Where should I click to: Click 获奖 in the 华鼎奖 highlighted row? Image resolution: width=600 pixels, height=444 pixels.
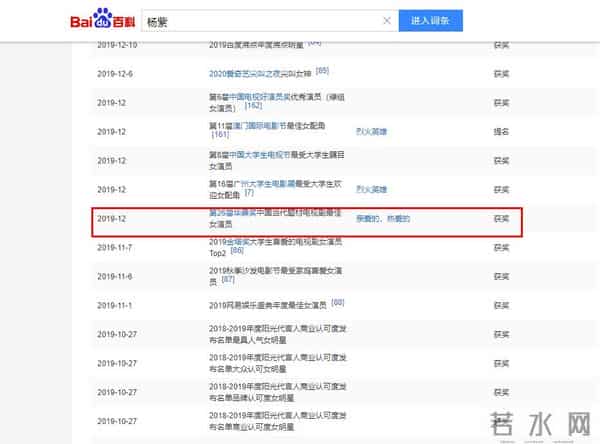click(x=501, y=219)
